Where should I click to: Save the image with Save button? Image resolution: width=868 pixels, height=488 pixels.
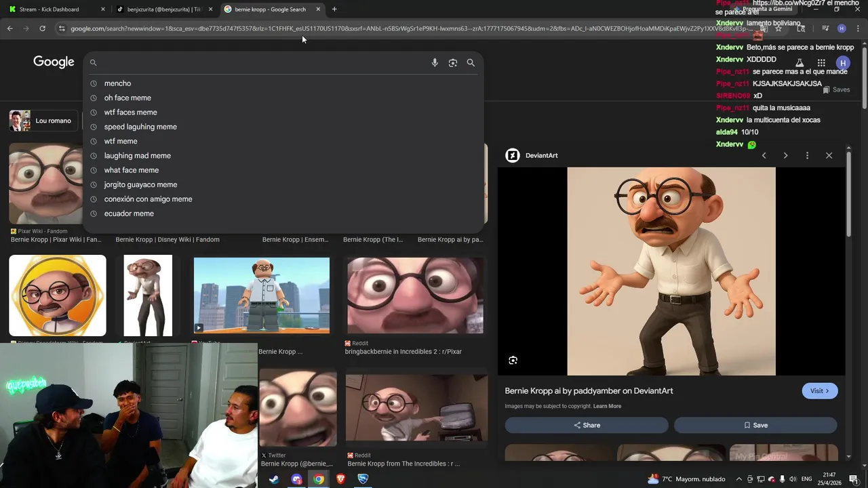755,425
